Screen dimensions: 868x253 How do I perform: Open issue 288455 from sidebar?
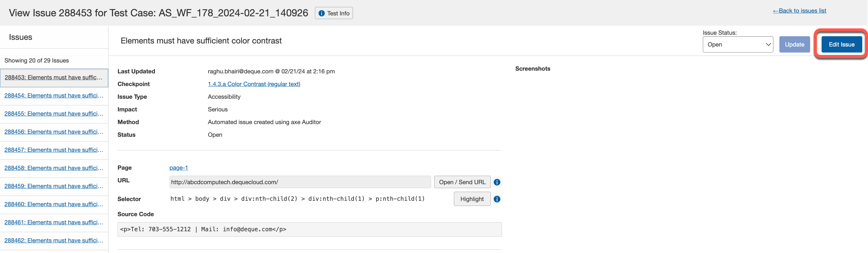coord(54,114)
